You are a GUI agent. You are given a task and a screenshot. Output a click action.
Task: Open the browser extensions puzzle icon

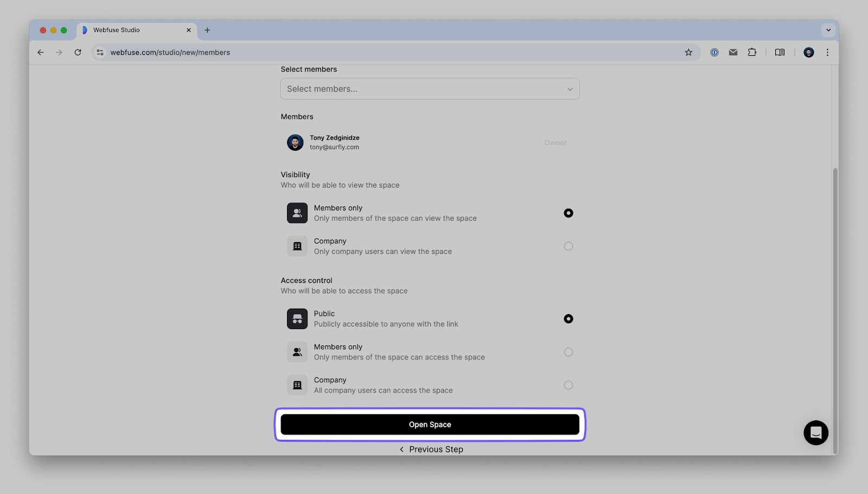tap(752, 53)
